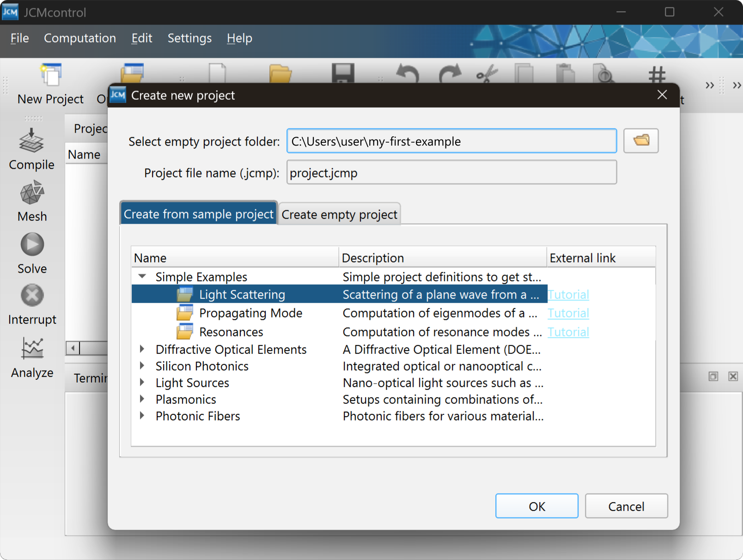This screenshot has height=560, width=743.
Task: Select the Create from sample project tab
Action: click(199, 213)
